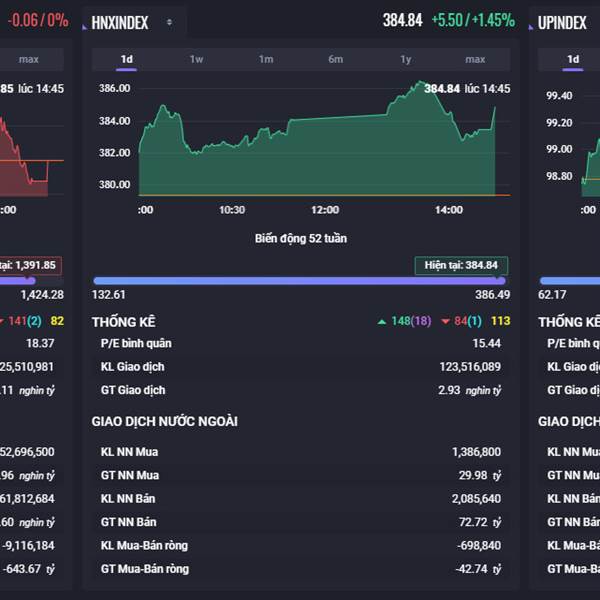The image size is (600, 600).
Task: Click the 'Biến động 52 tuần' heading
Action: tap(301, 239)
